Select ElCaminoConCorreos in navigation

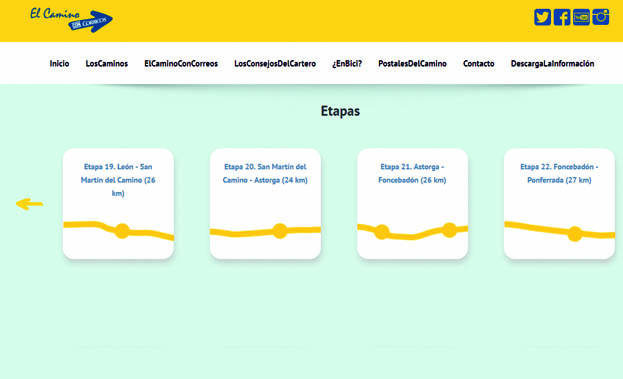point(181,64)
